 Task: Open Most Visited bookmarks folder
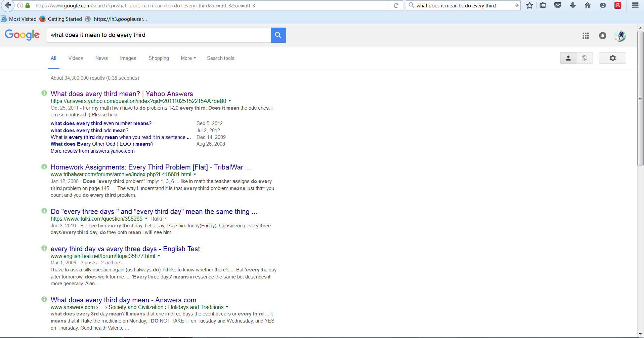(19, 19)
